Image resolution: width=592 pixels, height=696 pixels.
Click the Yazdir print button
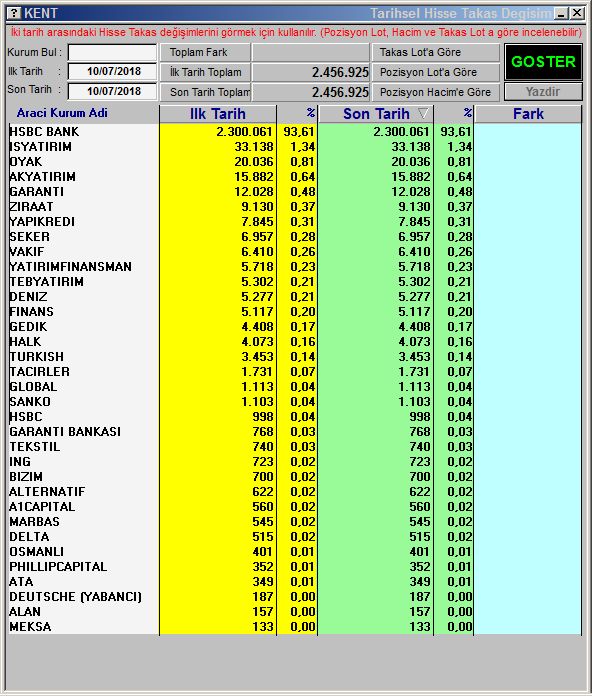pos(543,92)
